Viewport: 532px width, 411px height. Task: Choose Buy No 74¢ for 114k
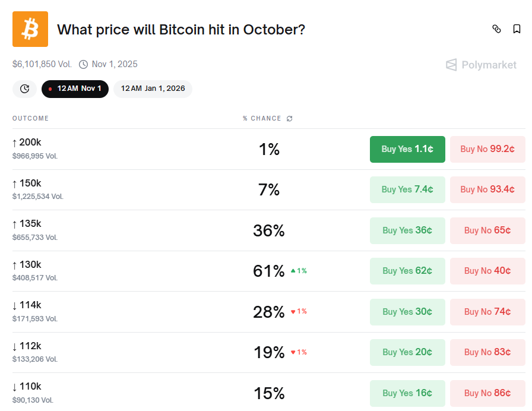(487, 312)
